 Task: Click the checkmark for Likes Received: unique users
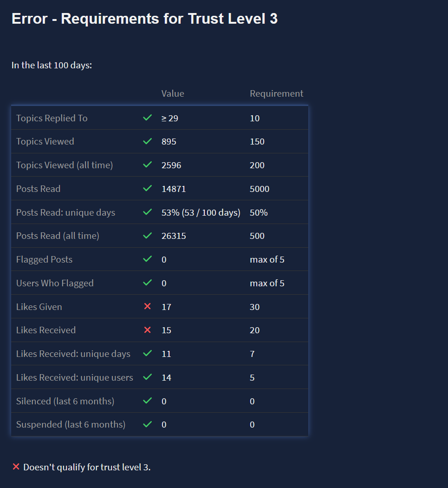coord(147,377)
